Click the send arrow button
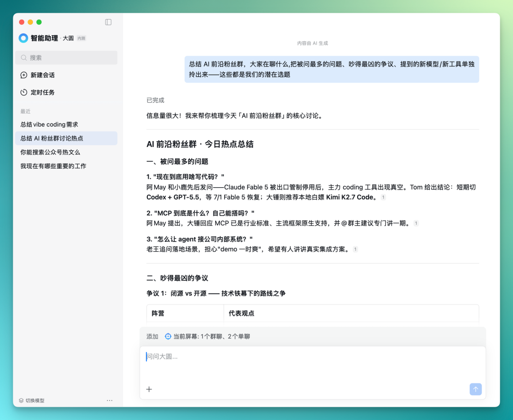The height and width of the screenshot is (420, 513). point(475,389)
